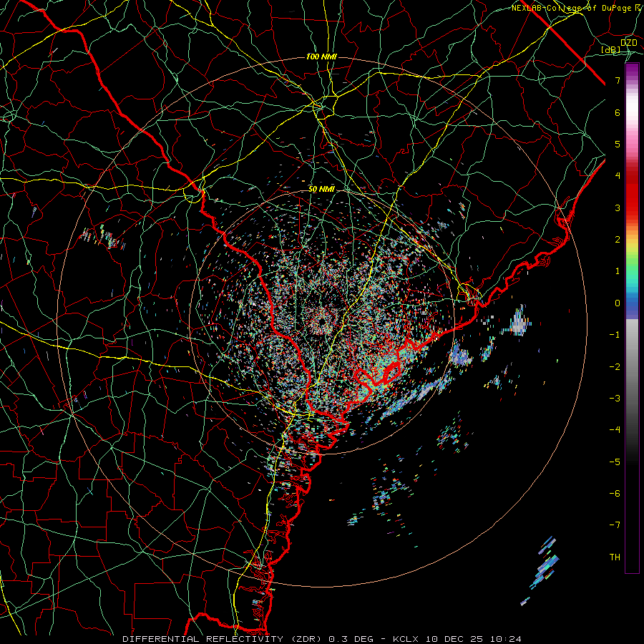Click the -5 value on the color scale
644x644 pixels.
click(615, 462)
